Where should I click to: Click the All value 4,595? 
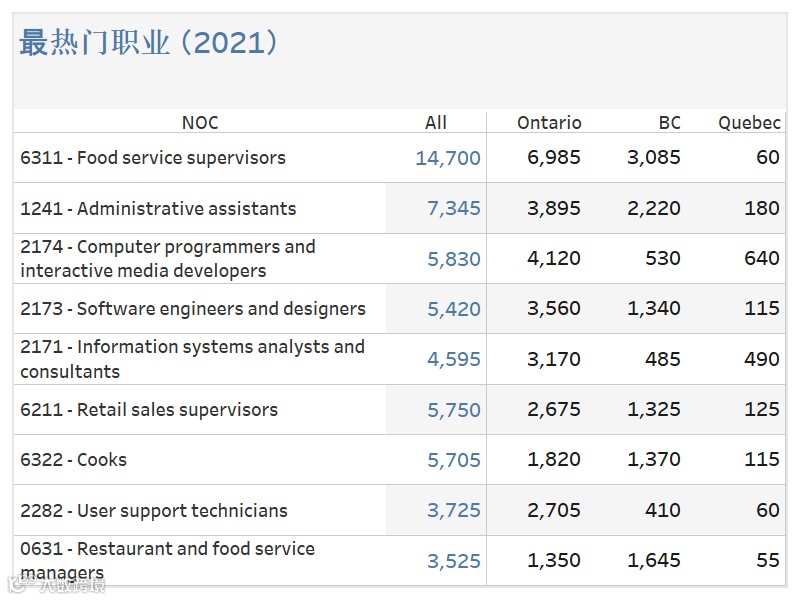tap(454, 359)
